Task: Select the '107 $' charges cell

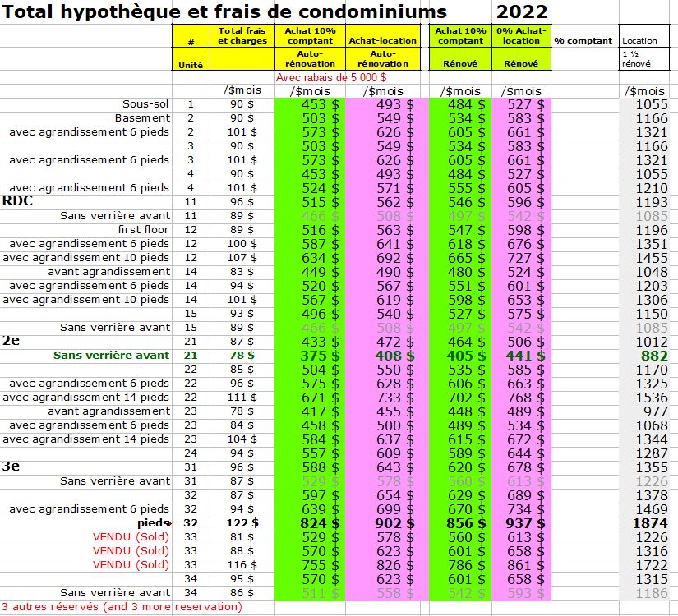Action: click(242, 258)
